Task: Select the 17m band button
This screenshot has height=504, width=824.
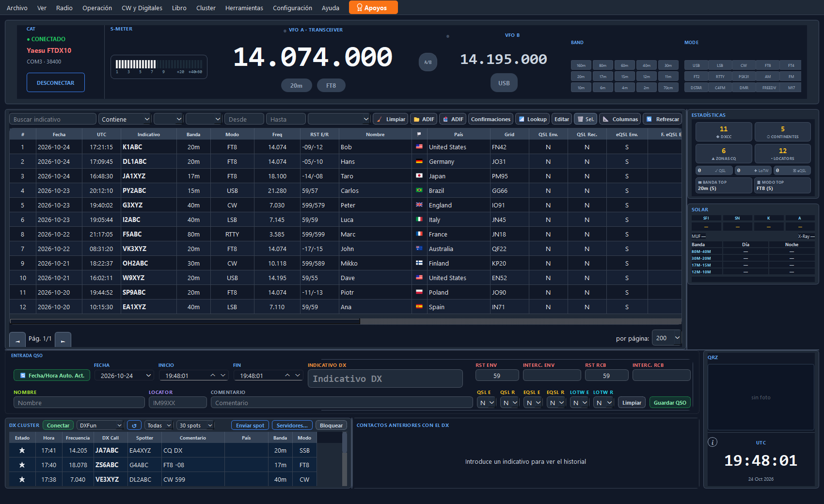Action: point(603,77)
